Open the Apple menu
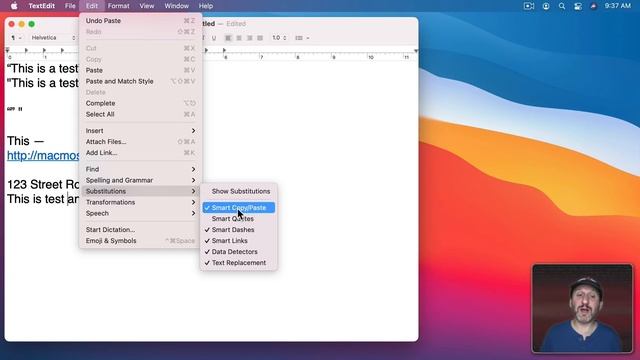 [14, 6]
